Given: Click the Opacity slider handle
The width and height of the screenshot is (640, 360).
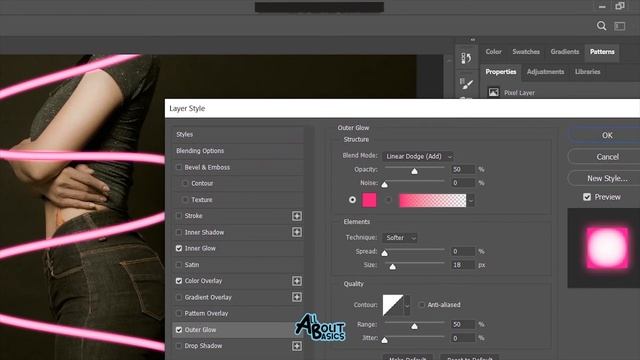Looking at the screenshot, I should (414, 171).
